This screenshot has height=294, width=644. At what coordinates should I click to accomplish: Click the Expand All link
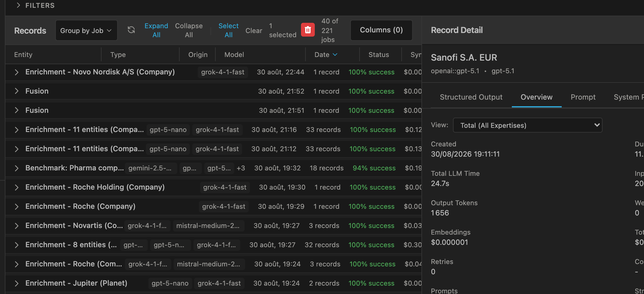(x=156, y=30)
